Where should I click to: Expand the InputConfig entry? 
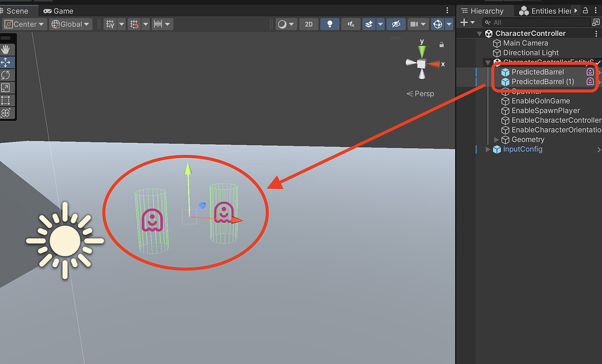coord(487,149)
